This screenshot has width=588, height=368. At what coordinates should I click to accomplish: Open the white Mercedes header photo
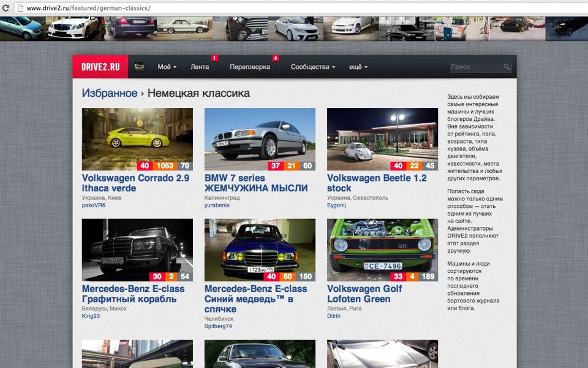(73, 28)
